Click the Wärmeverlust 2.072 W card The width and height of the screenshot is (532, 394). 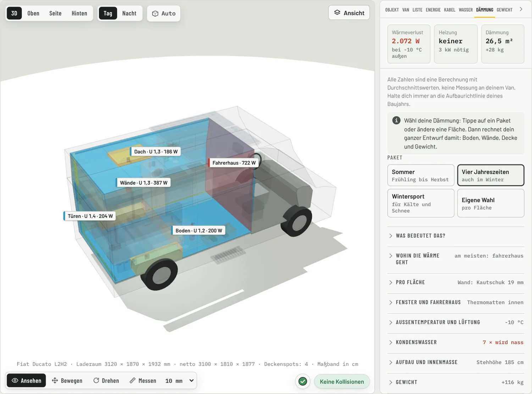409,44
